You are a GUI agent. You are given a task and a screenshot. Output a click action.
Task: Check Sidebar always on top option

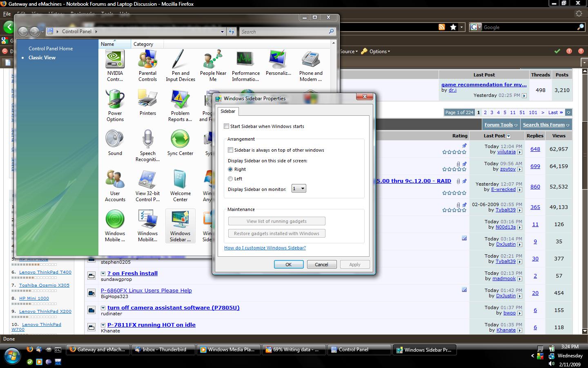click(x=231, y=150)
